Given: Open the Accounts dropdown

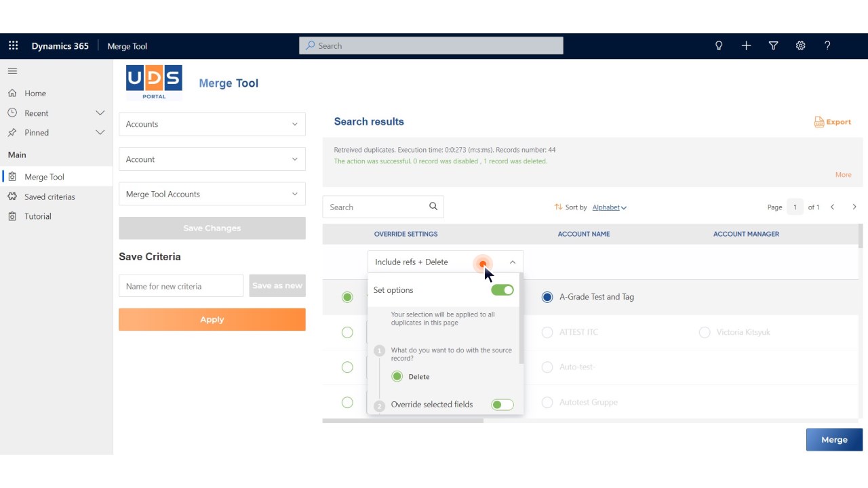Looking at the screenshot, I should pos(212,124).
